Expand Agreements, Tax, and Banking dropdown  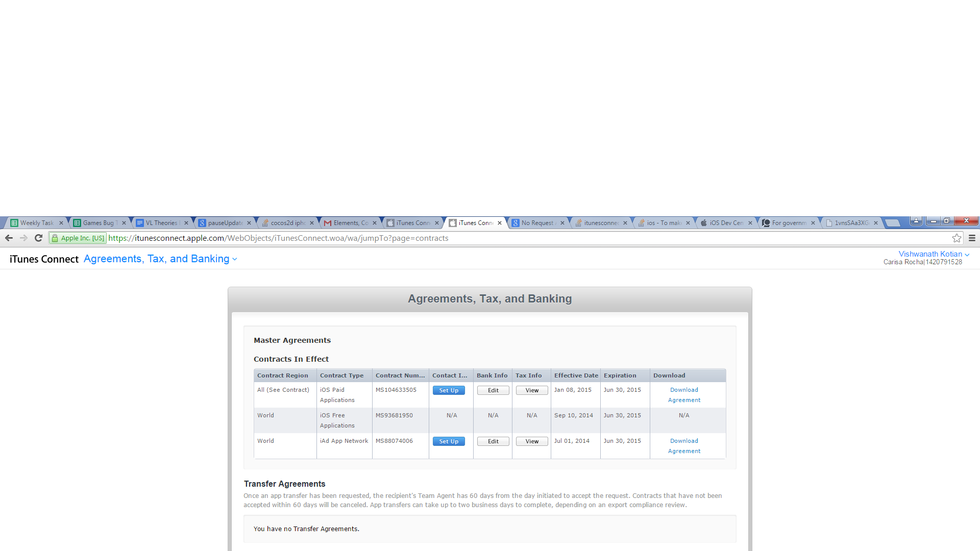point(160,259)
